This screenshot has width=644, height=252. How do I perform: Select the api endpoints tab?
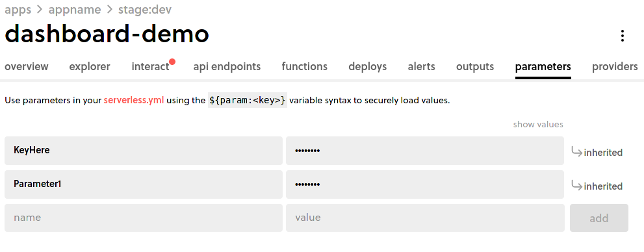(x=227, y=66)
